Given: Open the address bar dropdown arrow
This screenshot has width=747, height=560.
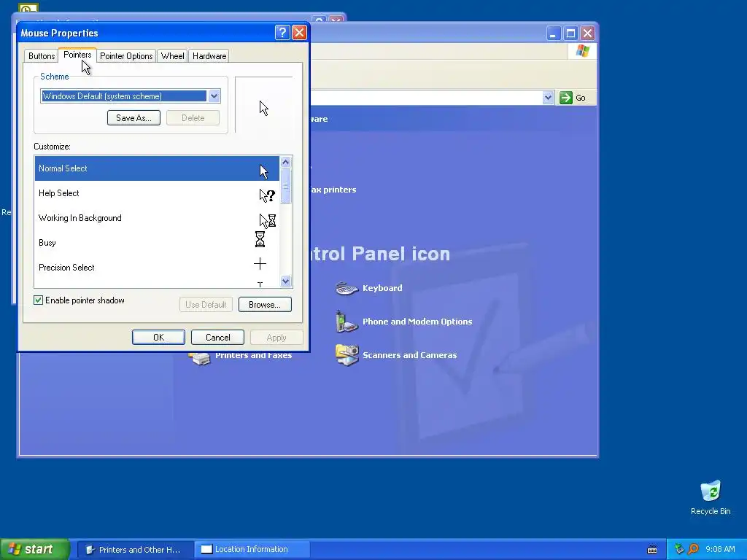Looking at the screenshot, I should (x=548, y=98).
